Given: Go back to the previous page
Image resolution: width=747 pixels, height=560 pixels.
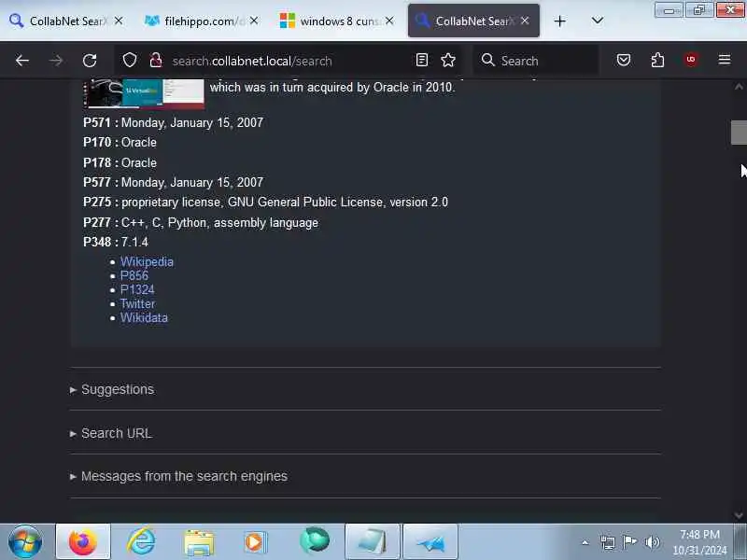Looking at the screenshot, I should coord(22,61).
